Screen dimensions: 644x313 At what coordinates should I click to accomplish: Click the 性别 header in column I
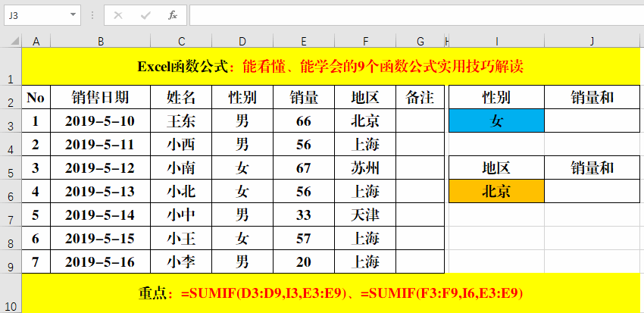pos(497,97)
